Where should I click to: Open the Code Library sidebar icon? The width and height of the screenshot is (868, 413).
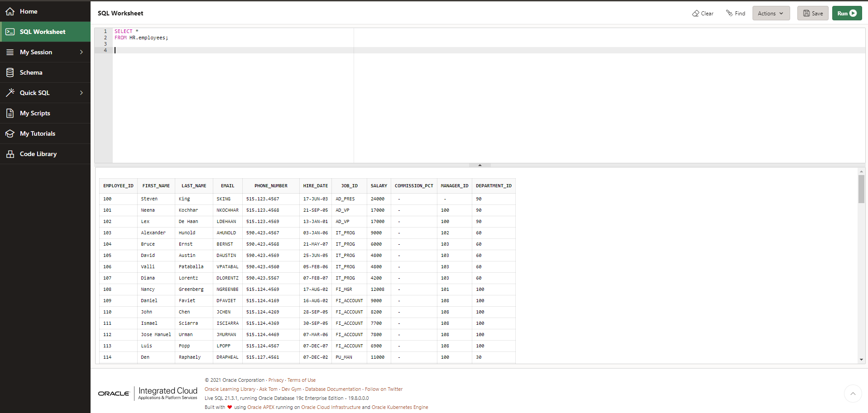(x=10, y=153)
